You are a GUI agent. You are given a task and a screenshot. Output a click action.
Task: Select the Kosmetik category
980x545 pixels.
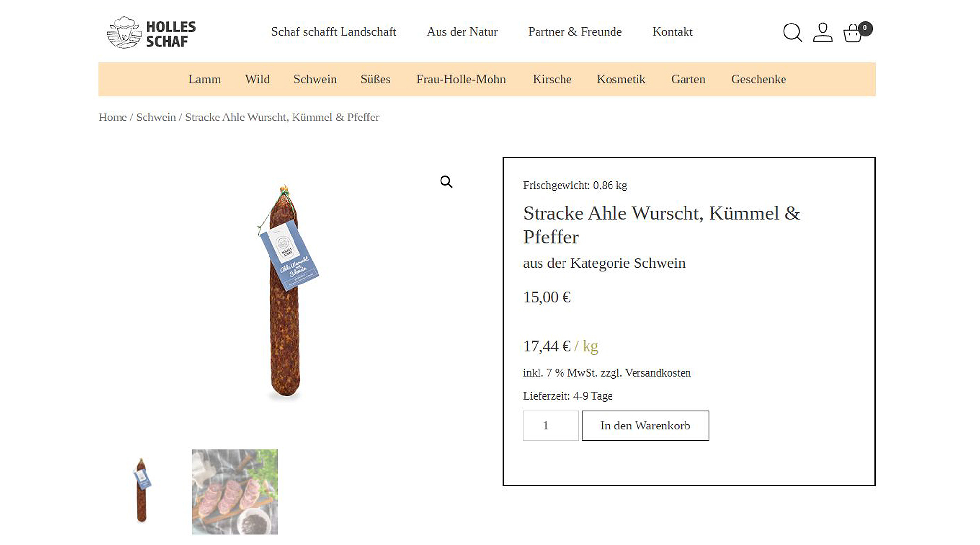coord(621,79)
